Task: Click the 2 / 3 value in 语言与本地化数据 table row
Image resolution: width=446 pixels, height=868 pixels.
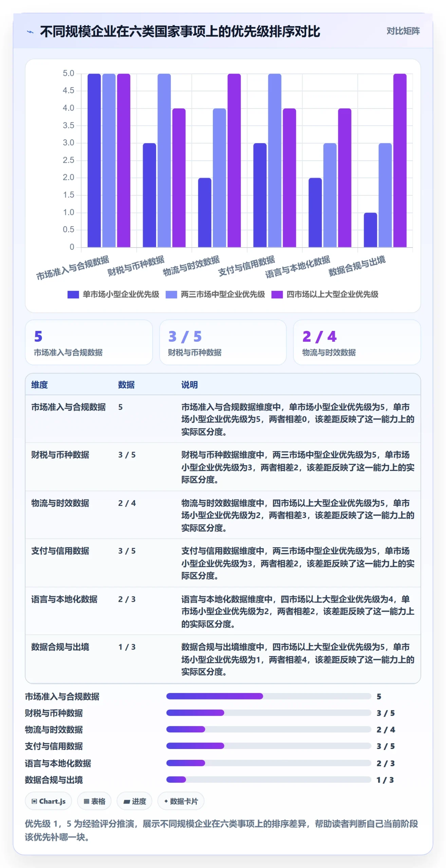Action: (x=127, y=599)
